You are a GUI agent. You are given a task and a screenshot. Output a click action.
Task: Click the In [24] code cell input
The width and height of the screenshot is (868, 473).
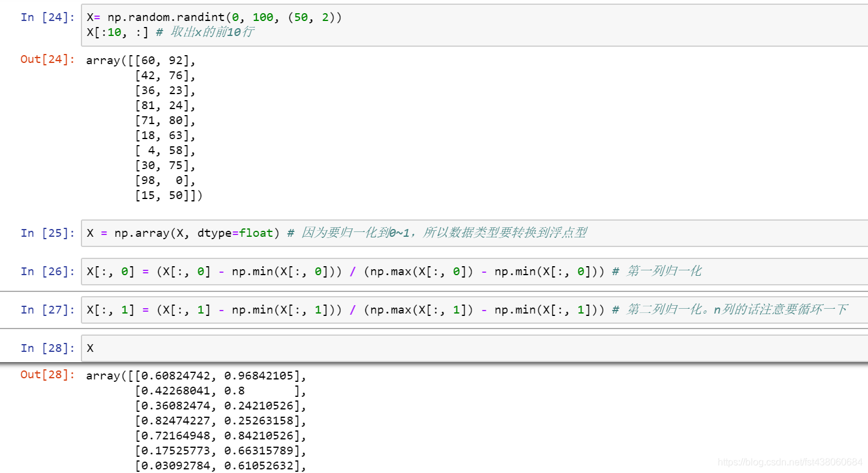click(474, 25)
